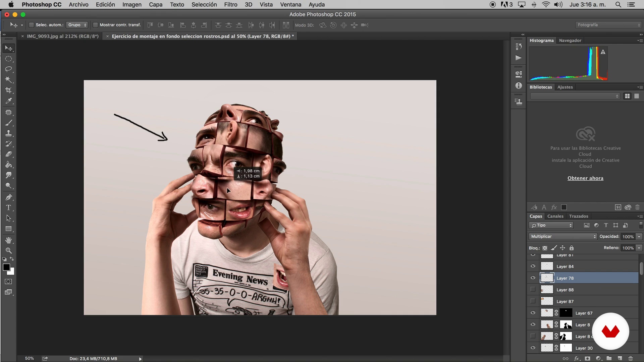The image size is (644, 362).
Task: Select the Elliptical Marquee tool
Action: (9, 59)
